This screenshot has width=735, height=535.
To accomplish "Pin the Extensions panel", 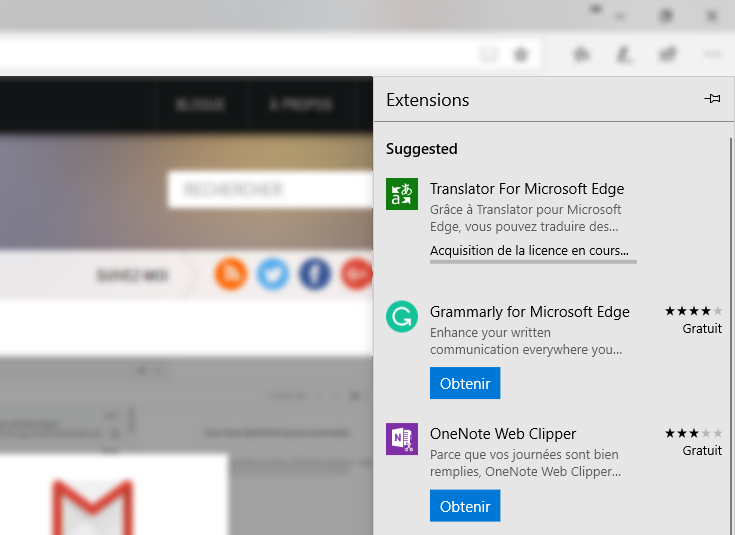I will click(712, 98).
